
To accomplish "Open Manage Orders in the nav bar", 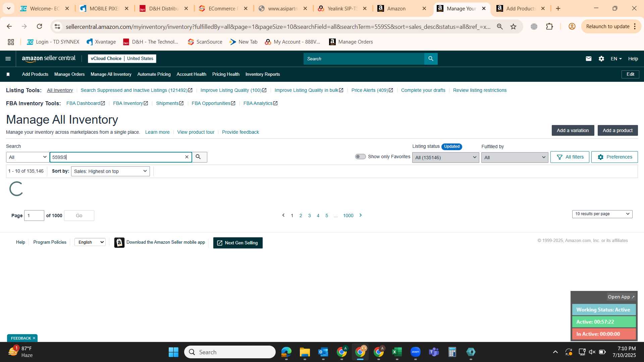I will [x=69, y=74].
